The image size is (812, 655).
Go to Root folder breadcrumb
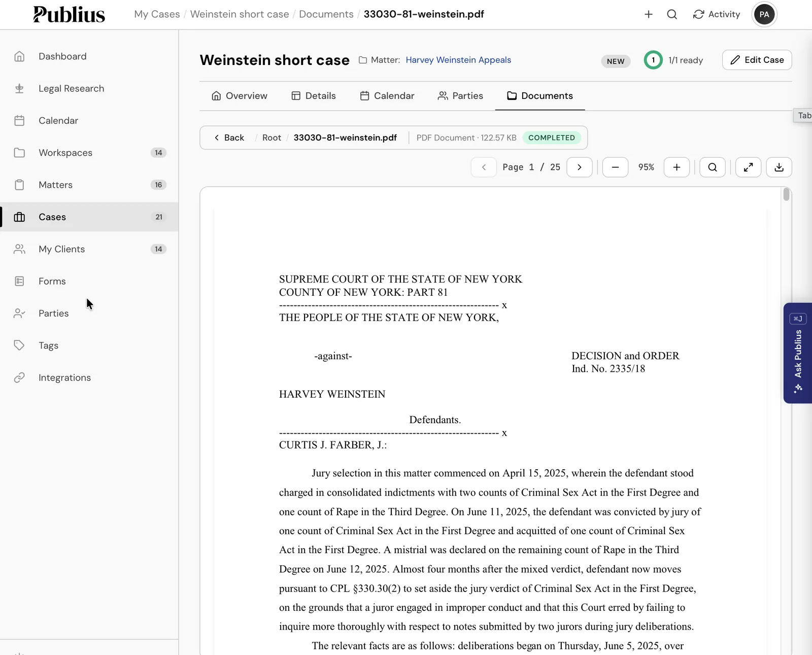click(x=272, y=137)
